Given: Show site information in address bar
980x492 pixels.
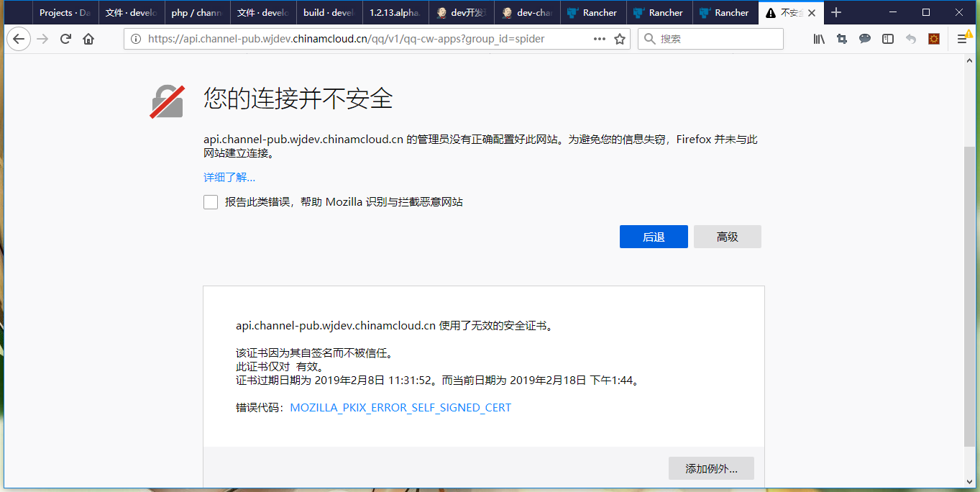Looking at the screenshot, I should point(136,39).
